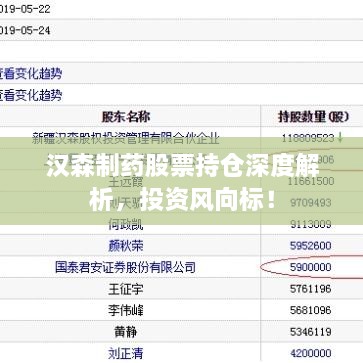This screenshot has width=363, height=363.
Task: Click the 5346119 holdings cell
Action: [x=311, y=332]
